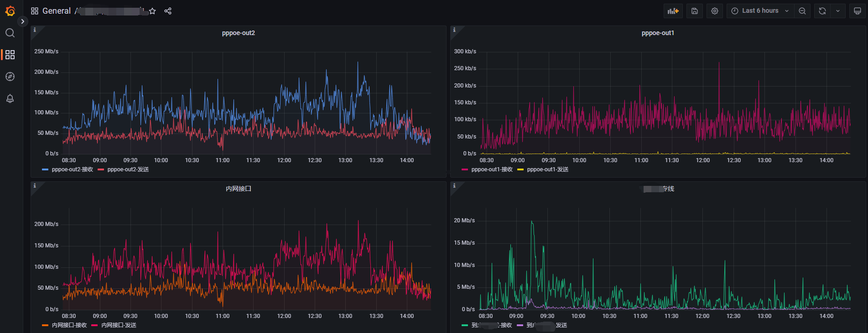This screenshot has height=333, width=868.
Task: Open the pppoe-out2 panel title menu
Action: 239,33
